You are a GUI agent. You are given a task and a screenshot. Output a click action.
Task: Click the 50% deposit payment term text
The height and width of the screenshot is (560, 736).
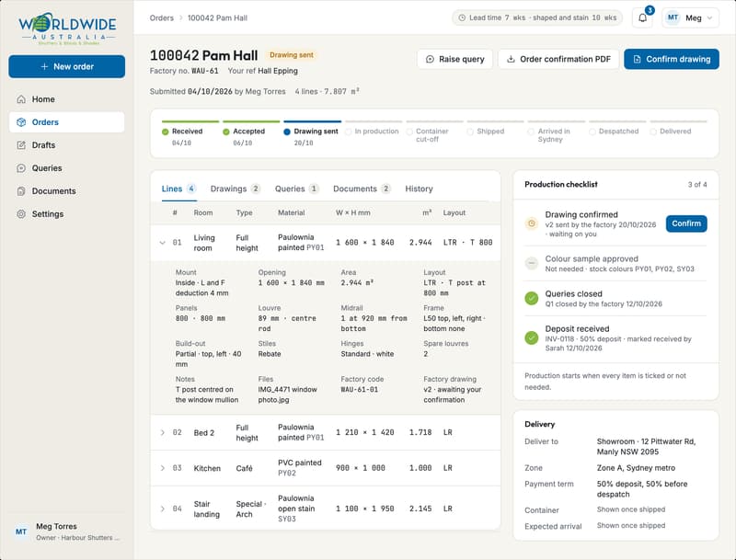642,489
